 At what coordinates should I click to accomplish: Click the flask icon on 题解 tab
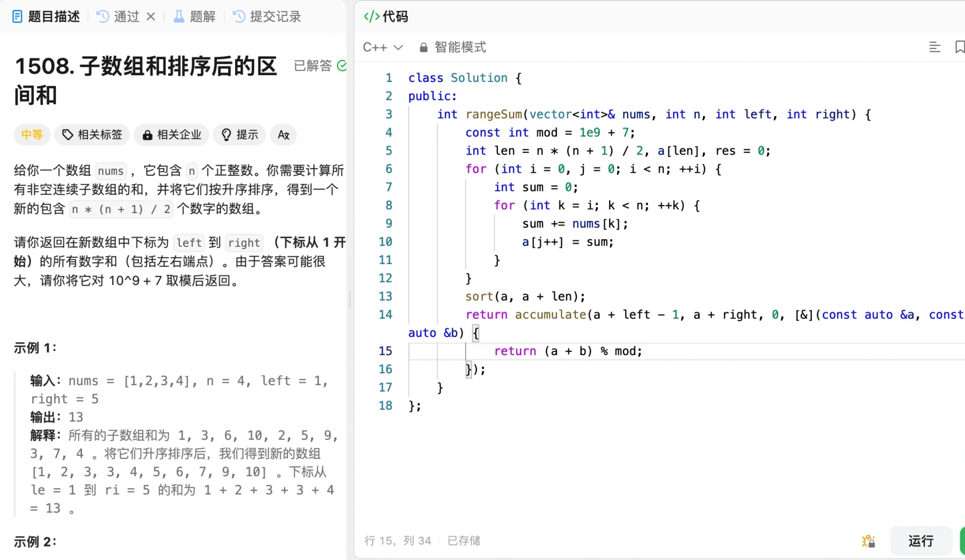click(x=179, y=17)
